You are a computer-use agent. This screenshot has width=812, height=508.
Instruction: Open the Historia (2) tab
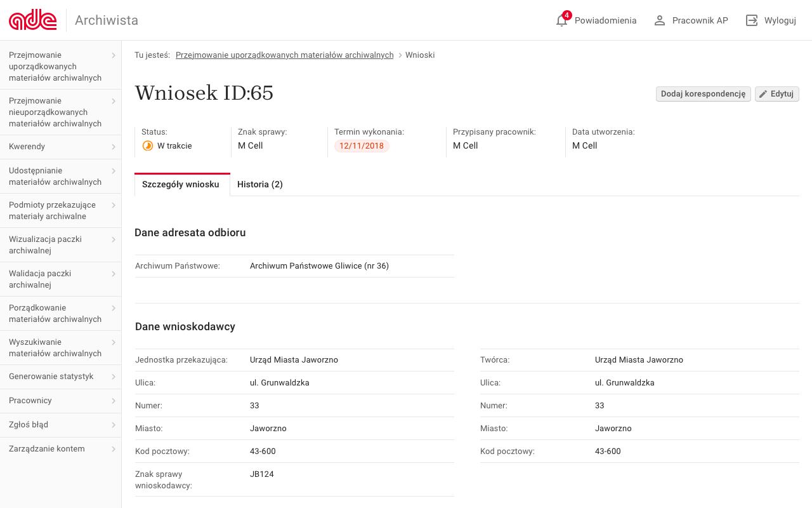tap(260, 184)
